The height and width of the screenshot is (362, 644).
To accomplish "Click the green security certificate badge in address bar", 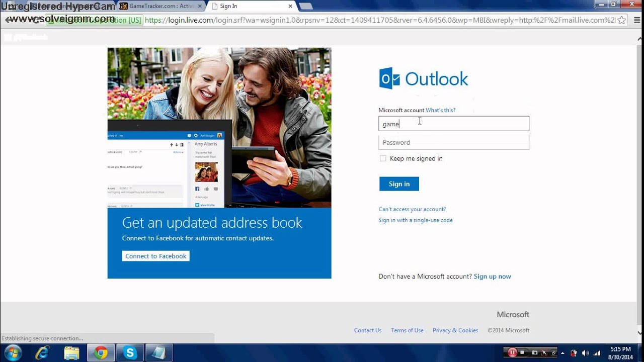I will (x=95, y=20).
